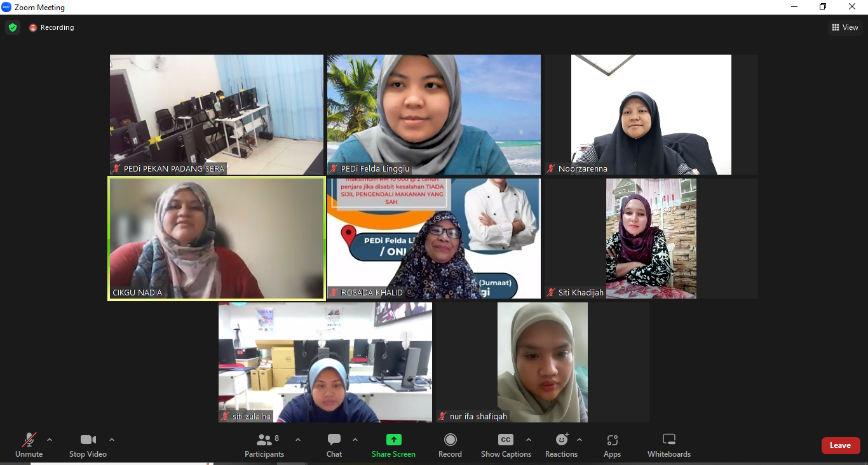The width and height of the screenshot is (868, 465).
Task: Open the Participants panel icon
Action: (x=264, y=440)
